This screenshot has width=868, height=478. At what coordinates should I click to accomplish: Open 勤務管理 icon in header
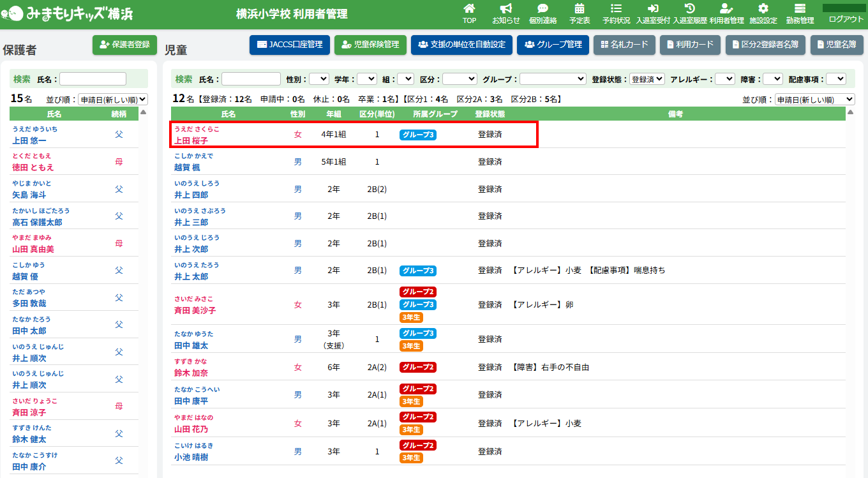coord(800,9)
